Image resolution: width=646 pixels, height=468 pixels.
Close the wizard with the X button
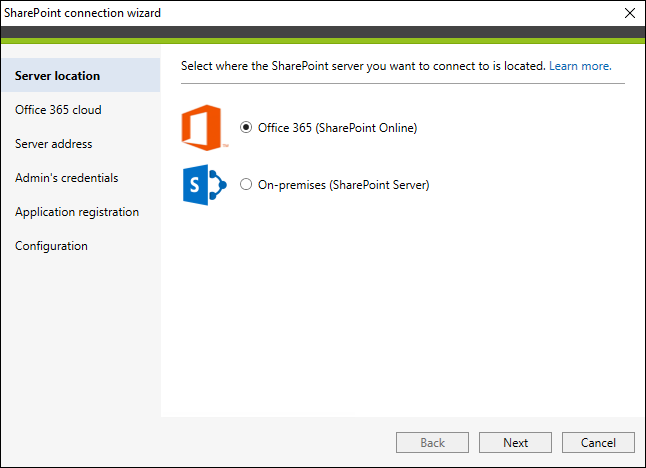point(630,13)
